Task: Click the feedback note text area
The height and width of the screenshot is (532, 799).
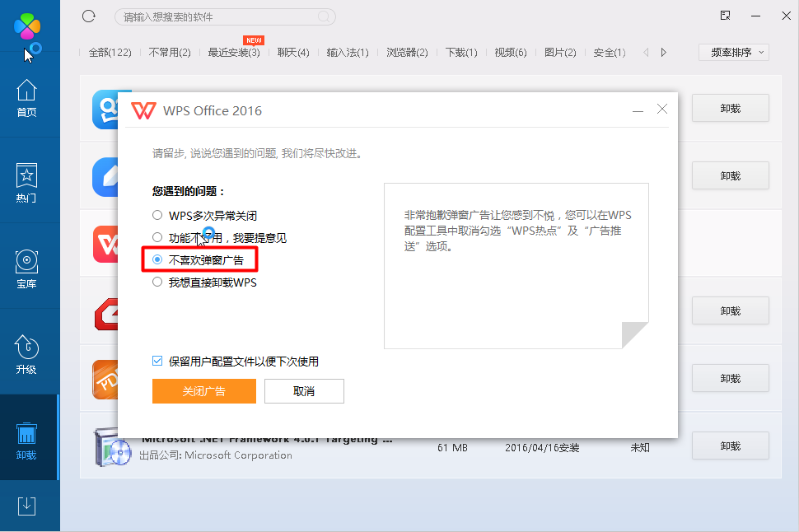Action: (516, 266)
